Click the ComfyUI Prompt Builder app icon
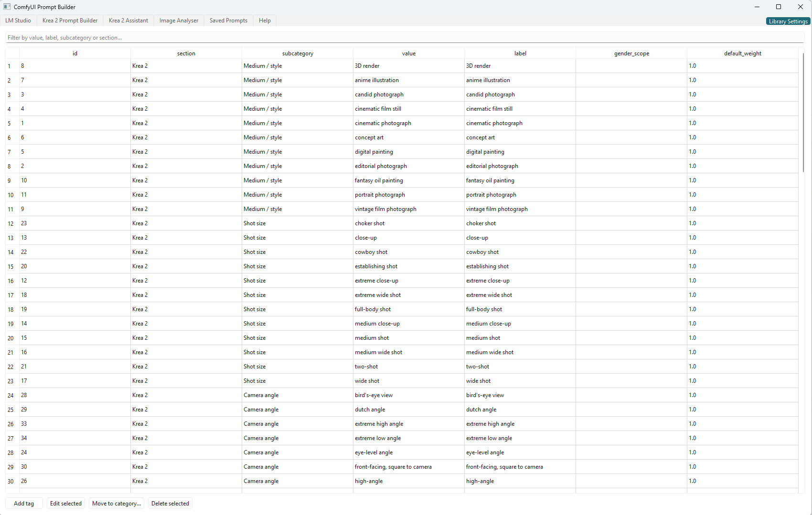812x515 pixels. click(7, 7)
